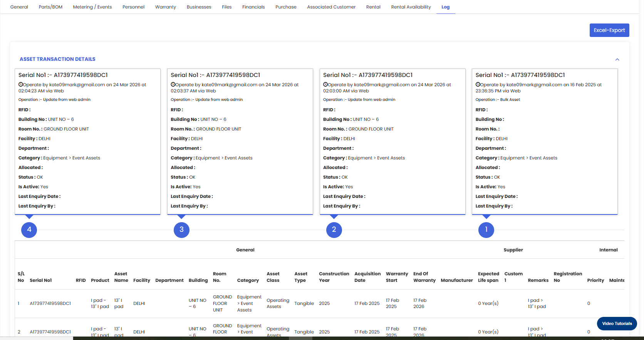The image size is (644, 340).
Task: Switch to the Businesses tab
Action: [199, 7]
